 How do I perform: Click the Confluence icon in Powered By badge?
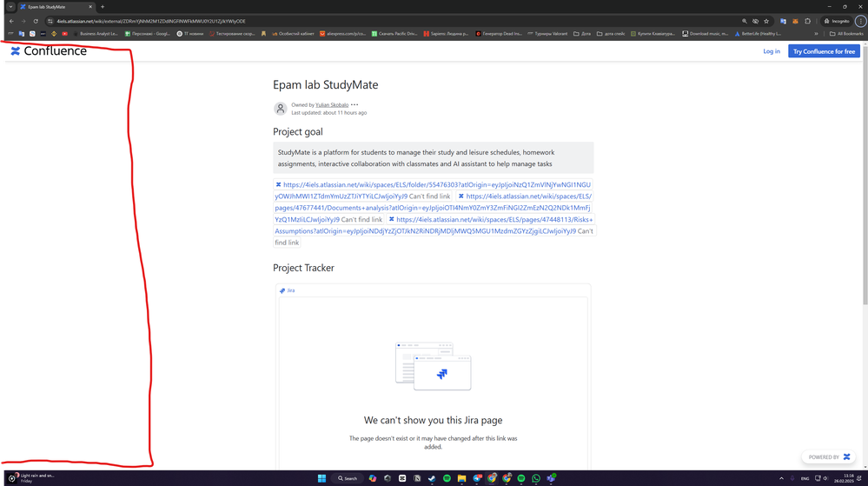pyautogui.click(x=846, y=457)
